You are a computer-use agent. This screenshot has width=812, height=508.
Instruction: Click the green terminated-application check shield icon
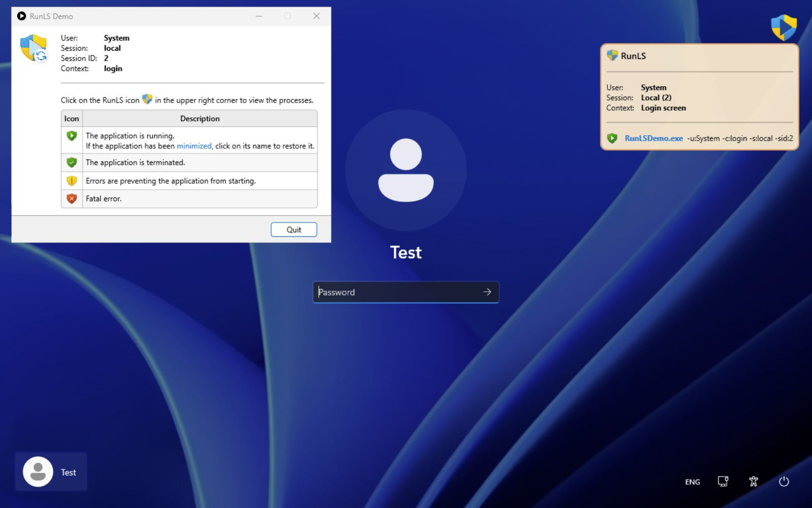point(72,163)
